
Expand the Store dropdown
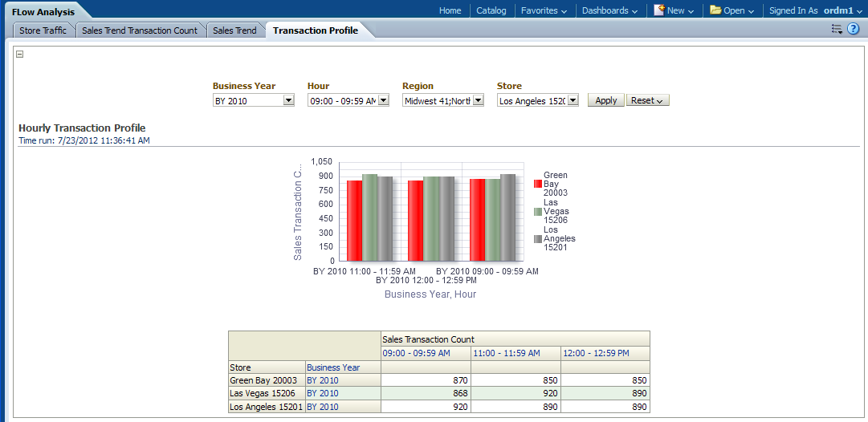[573, 101]
